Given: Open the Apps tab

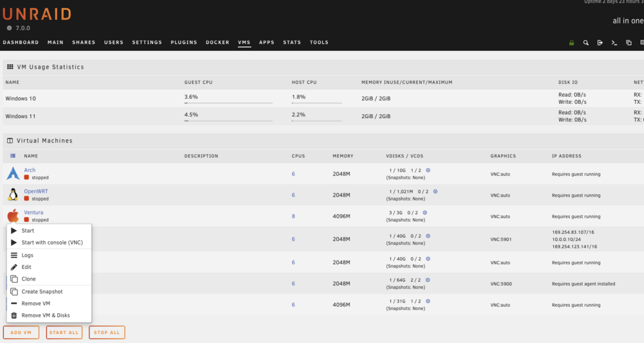Looking at the screenshot, I should (267, 43).
